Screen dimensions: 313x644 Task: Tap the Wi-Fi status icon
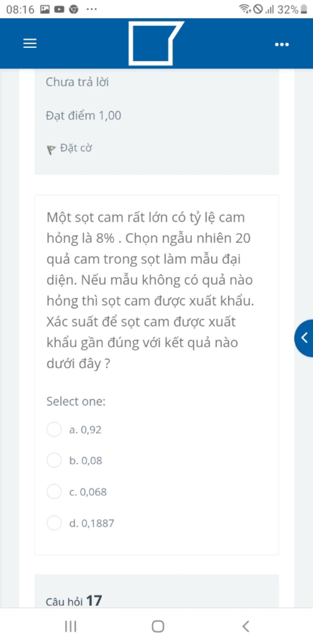pyautogui.click(x=245, y=9)
